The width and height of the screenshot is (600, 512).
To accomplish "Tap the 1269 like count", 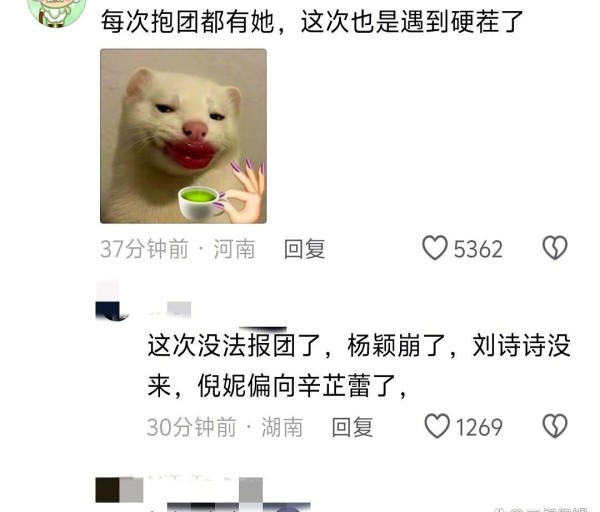I will [479, 427].
